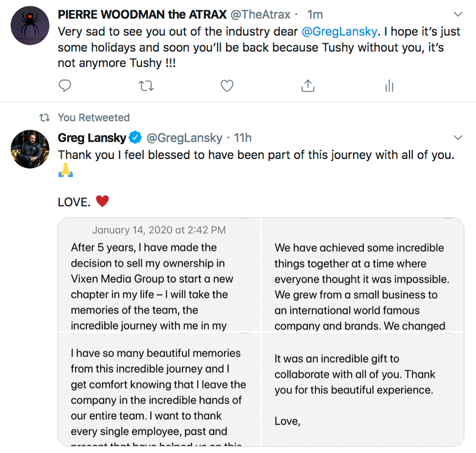This screenshot has width=476, height=453.
Task: Open Greg Lansky's verified badge
Action: tap(136, 138)
